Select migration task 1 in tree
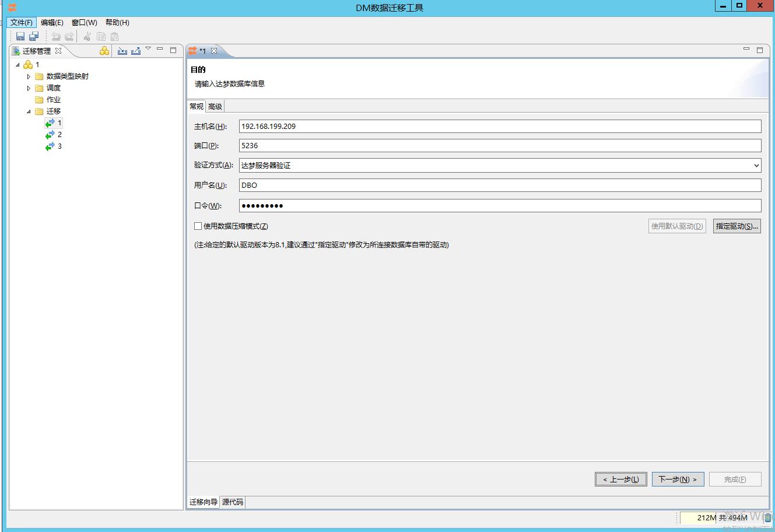The height and width of the screenshot is (532, 775). click(54, 123)
